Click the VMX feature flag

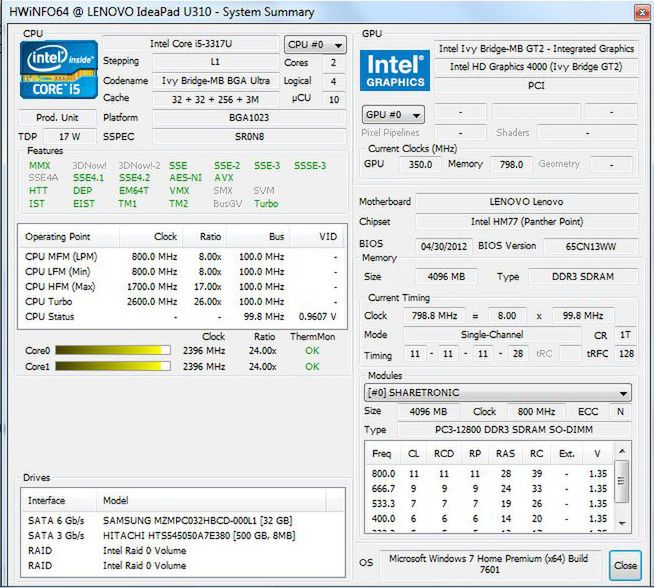[x=179, y=191]
